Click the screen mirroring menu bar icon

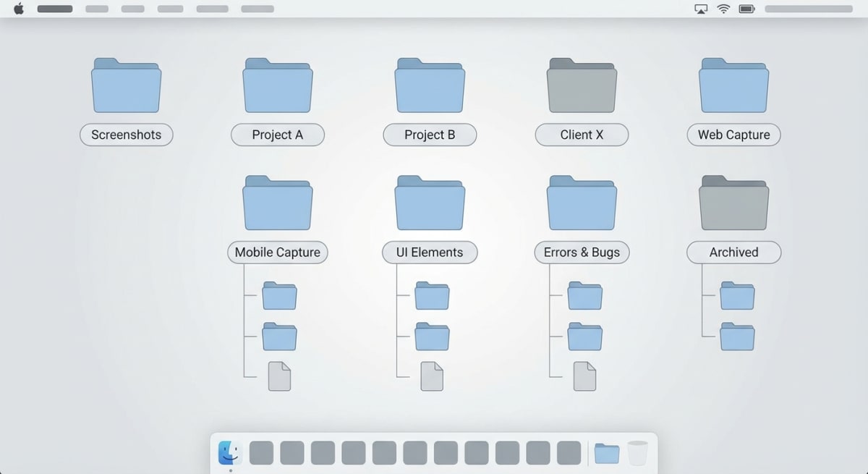coord(700,9)
